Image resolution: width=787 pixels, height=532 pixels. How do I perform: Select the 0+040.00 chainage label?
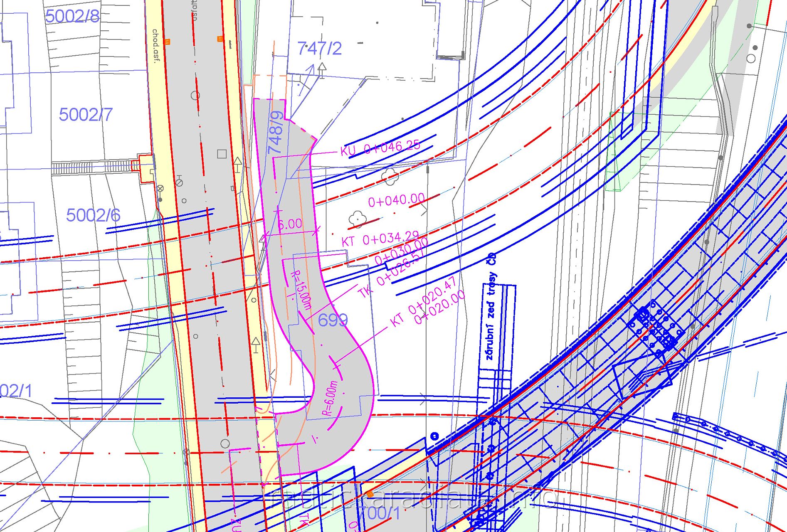tap(396, 200)
